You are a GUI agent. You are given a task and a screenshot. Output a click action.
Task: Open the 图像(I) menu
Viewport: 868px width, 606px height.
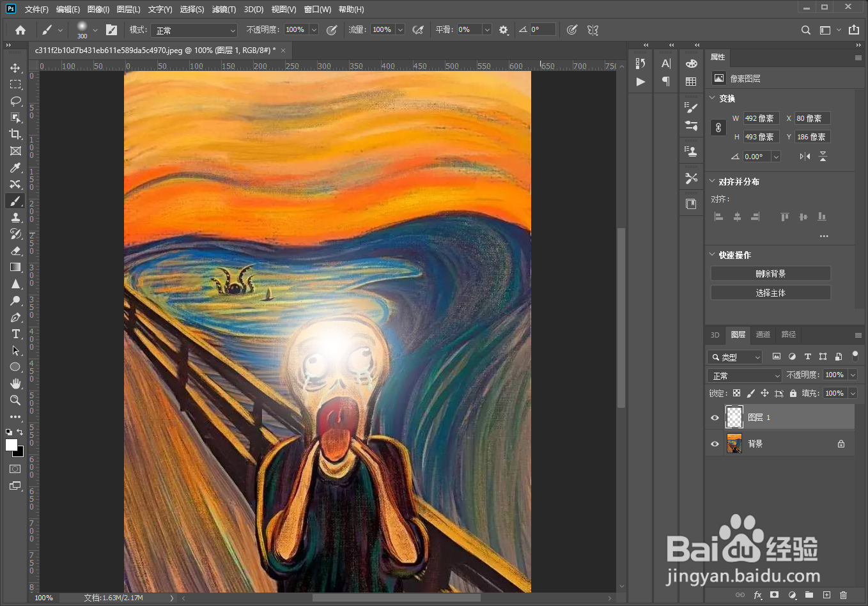(98, 10)
